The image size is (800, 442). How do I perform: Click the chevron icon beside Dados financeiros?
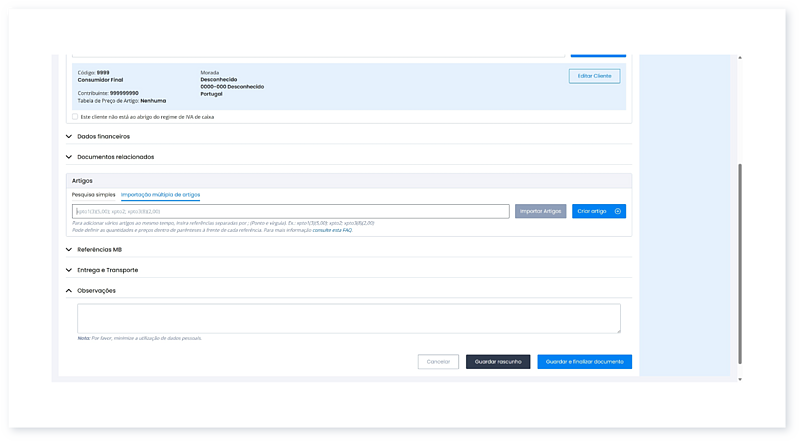point(69,136)
